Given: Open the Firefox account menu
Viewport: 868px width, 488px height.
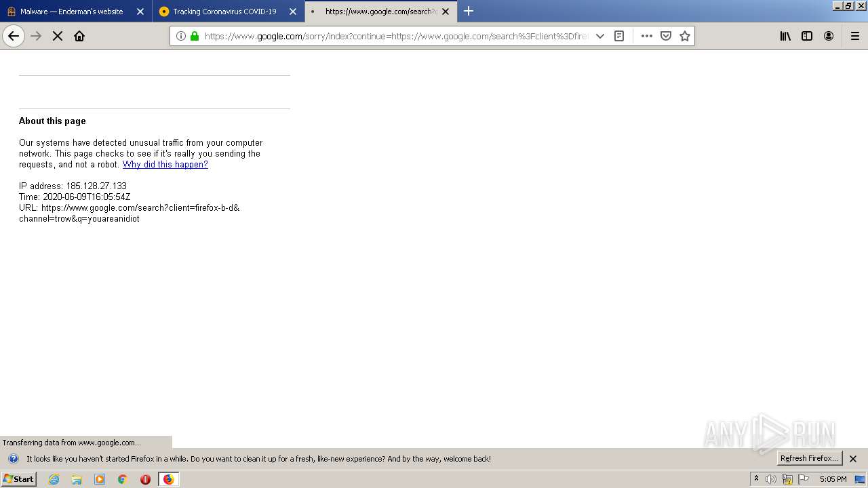Looking at the screenshot, I should (x=829, y=36).
